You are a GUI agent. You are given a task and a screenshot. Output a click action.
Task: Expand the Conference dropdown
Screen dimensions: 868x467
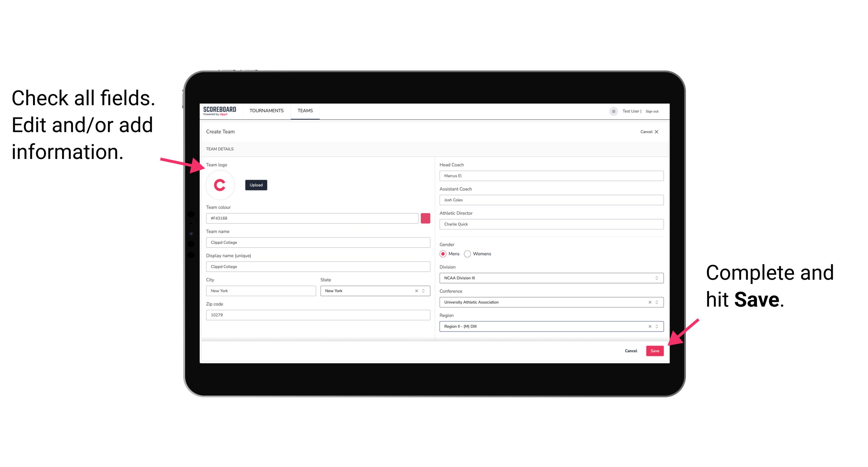tap(657, 302)
